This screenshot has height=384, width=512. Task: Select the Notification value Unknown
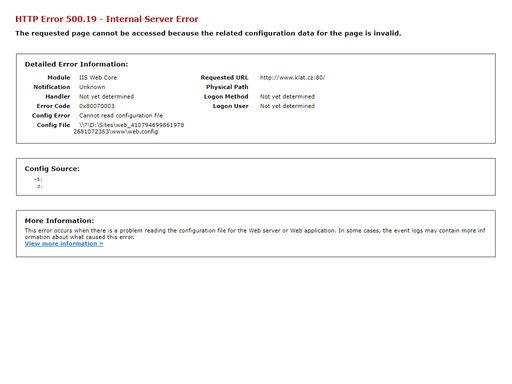[92, 87]
